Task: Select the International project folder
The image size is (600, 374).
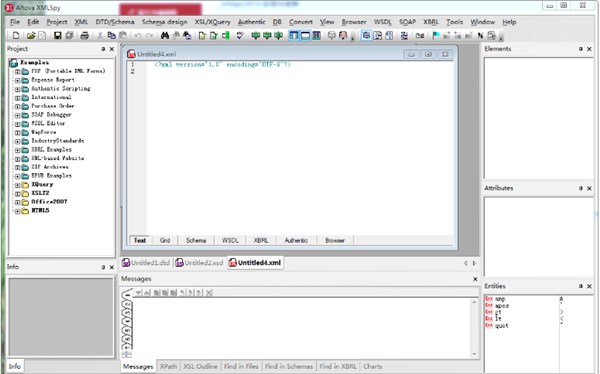Action: [51, 98]
